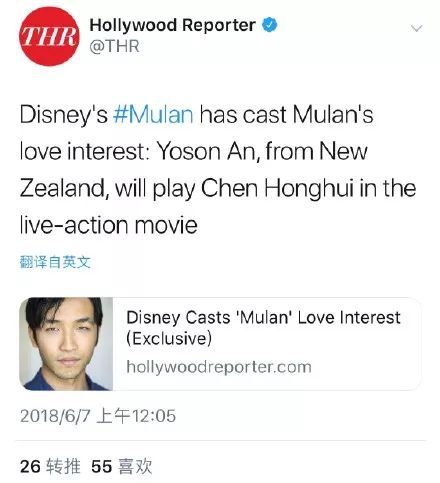
Task: Click the '(Exclusive)' card title line
Action: pyautogui.click(x=169, y=339)
